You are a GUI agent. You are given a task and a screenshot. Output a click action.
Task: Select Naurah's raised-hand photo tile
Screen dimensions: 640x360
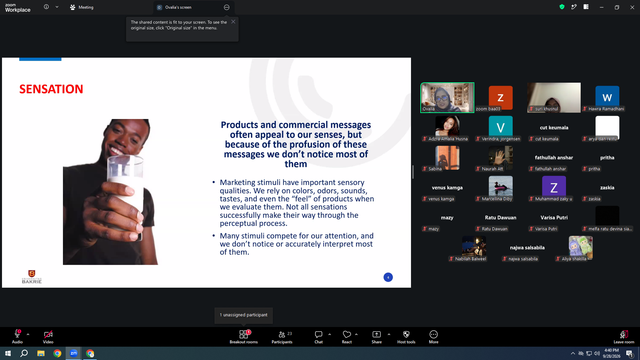(500, 157)
